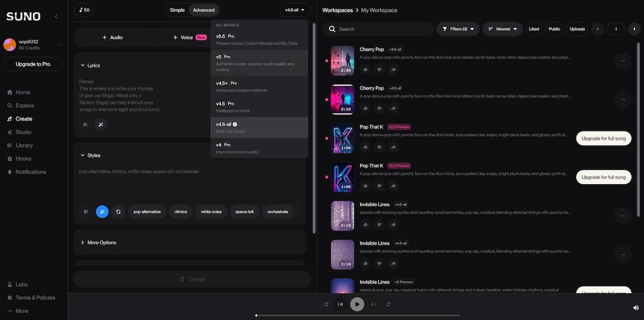
Task: Open Labs in the sidebar
Action: point(18,285)
